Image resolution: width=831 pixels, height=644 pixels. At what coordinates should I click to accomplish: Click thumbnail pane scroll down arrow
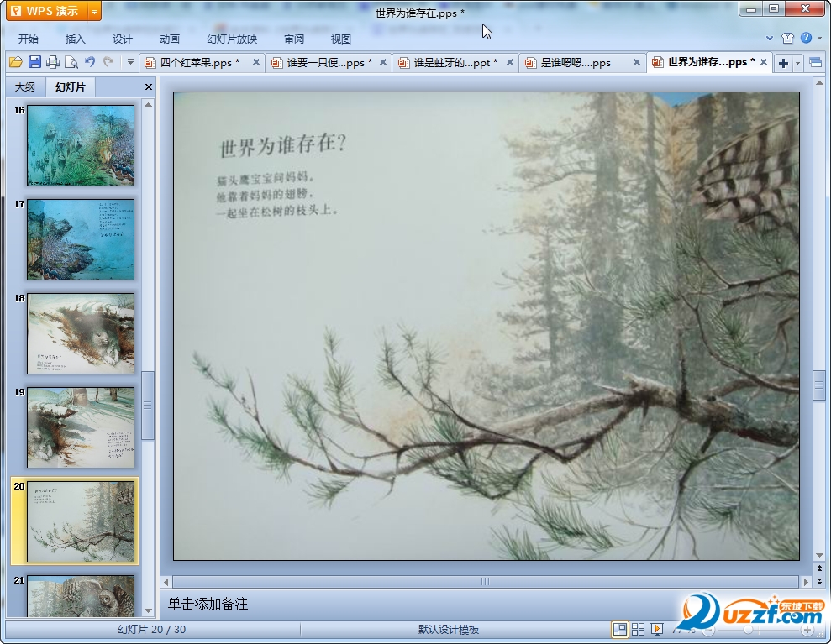click(x=149, y=610)
